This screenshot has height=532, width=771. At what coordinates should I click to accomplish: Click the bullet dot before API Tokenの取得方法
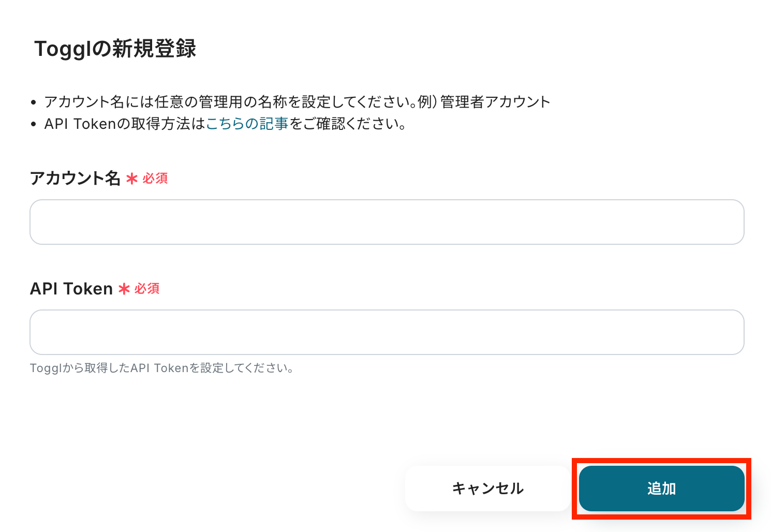pyautogui.click(x=34, y=124)
